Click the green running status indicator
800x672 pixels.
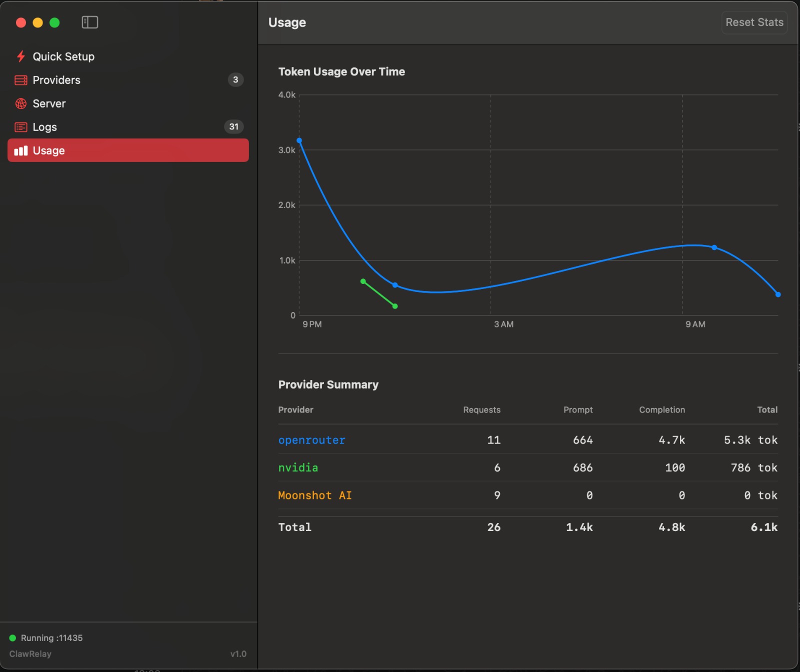point(12,638)
